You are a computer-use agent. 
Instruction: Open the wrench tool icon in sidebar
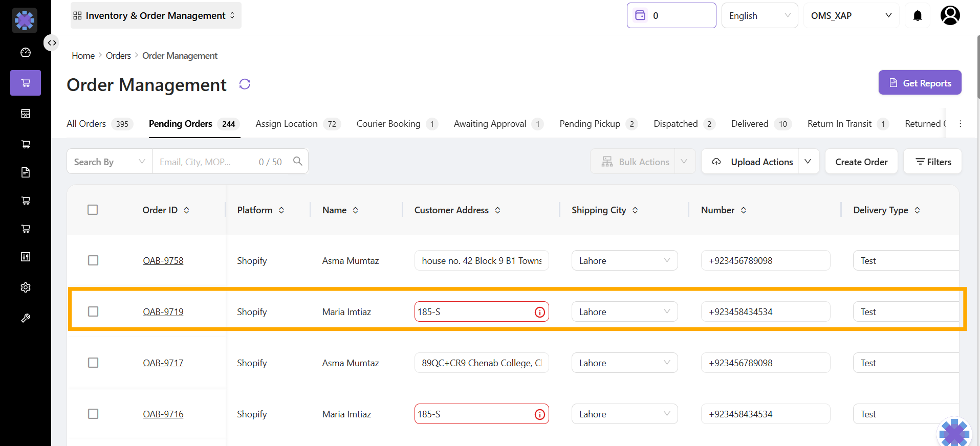click(26, 318)
